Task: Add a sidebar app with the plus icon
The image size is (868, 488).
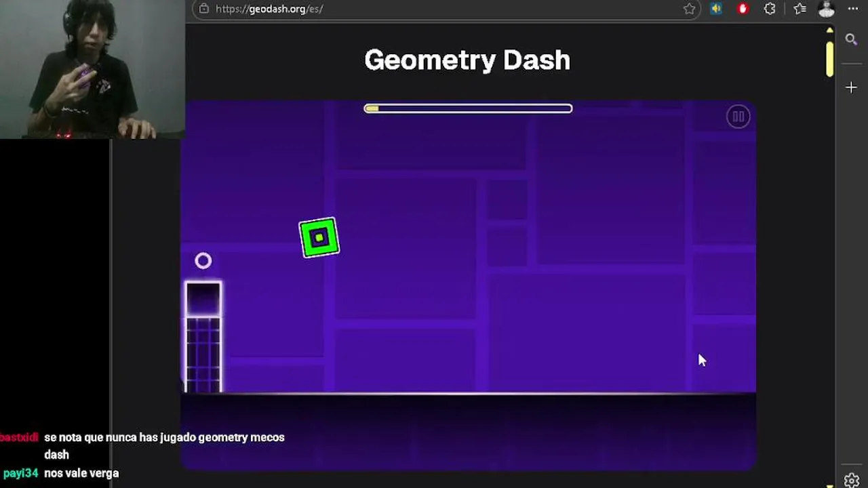Action: tap(851, 87)
